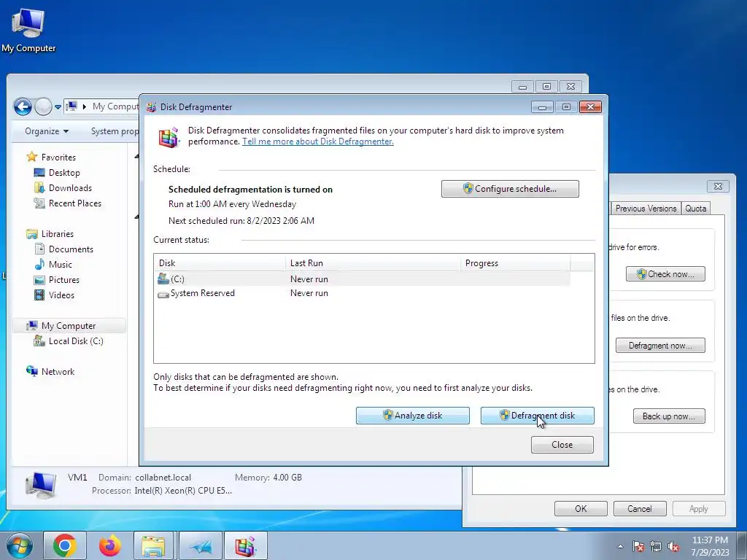Click the large Disk Defragmenter header icon
Viewport: 747px width, 560px height.
point(169,137)
